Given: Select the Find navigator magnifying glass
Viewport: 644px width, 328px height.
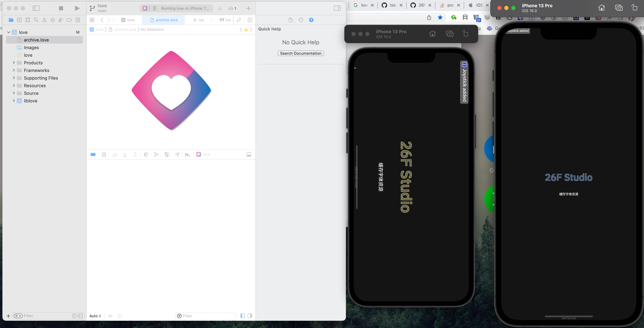Looking at the screenshot, I should pos(36,20).
